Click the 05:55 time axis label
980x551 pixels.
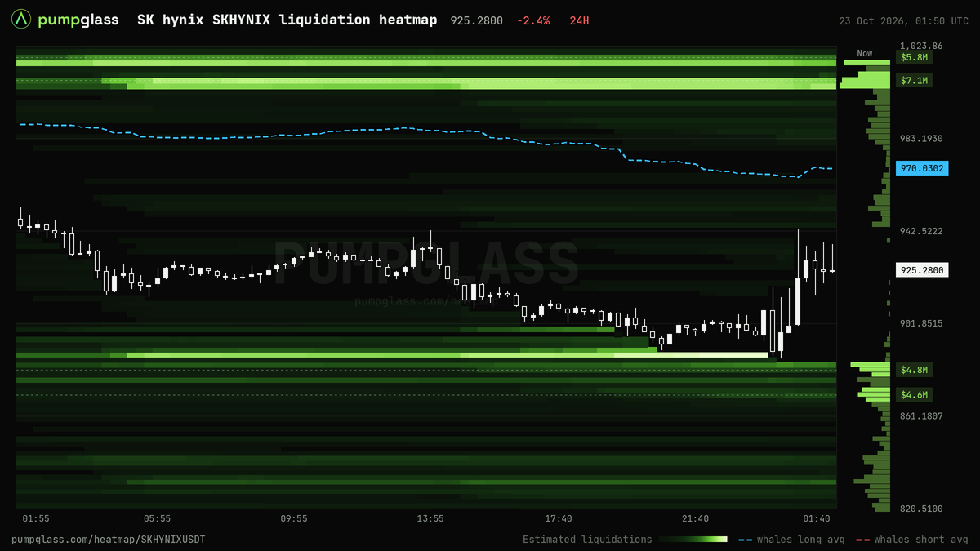pos(157,518)
